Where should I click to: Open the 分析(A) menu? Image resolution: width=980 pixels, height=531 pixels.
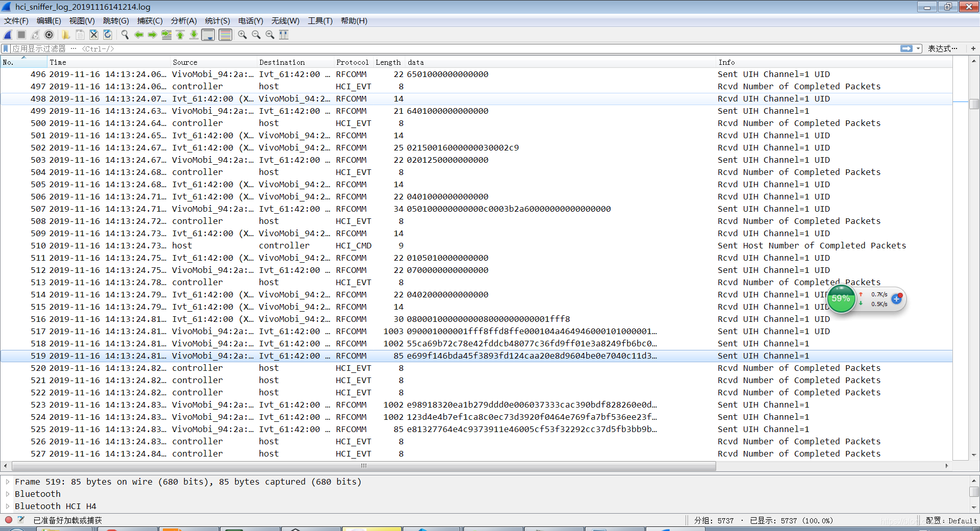click(x=184, y=21)
